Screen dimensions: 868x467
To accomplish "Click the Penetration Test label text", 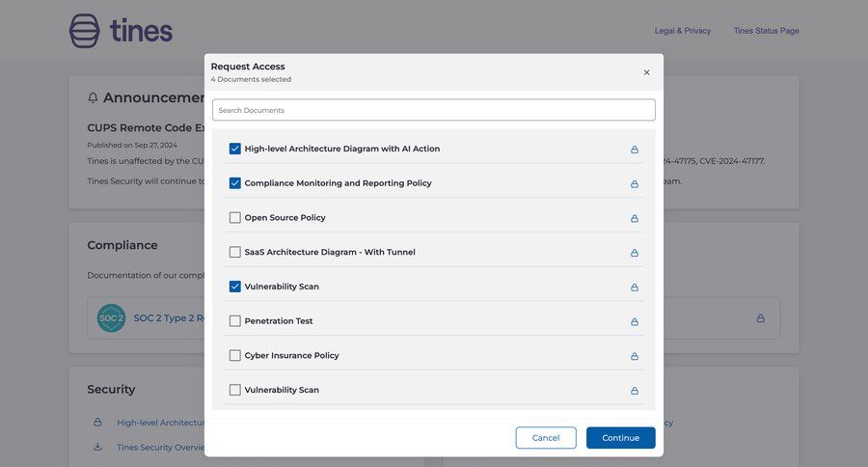I will pyautogui.click(x=279, y=320).
